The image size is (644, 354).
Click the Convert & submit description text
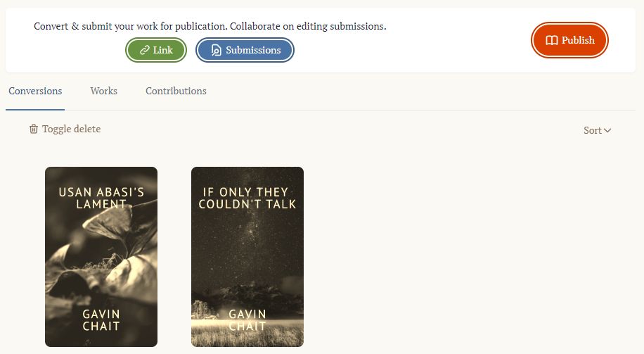[210, 26]
